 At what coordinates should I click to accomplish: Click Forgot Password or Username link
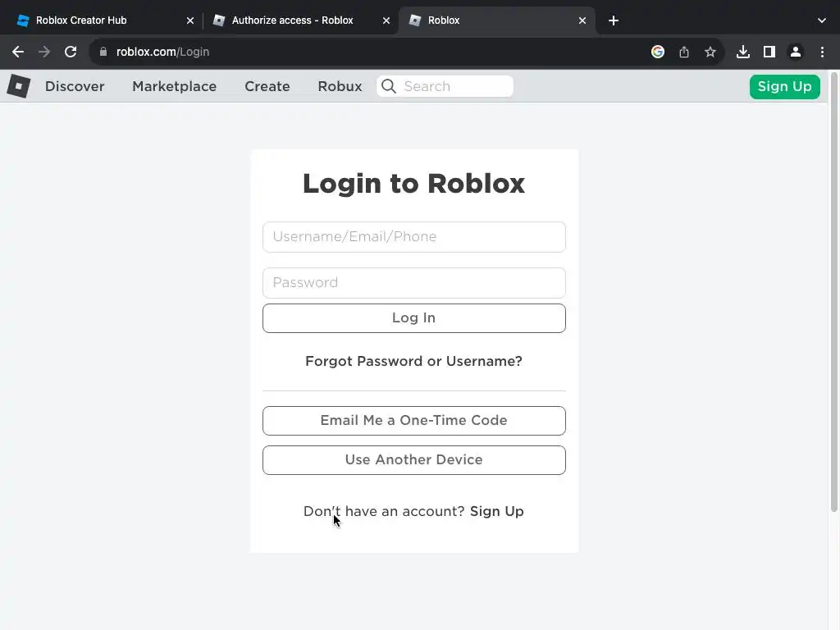pyautogui.click(x=413, y=361)
